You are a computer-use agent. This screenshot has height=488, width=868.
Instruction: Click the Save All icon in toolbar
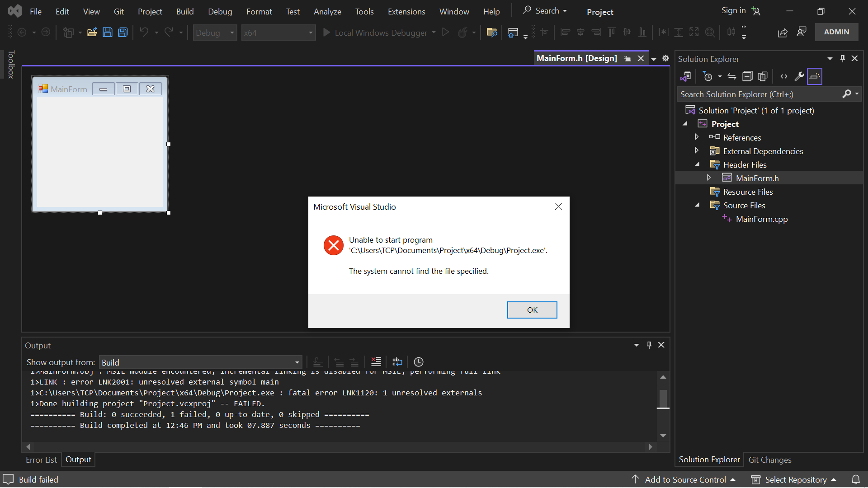(123, 32)
